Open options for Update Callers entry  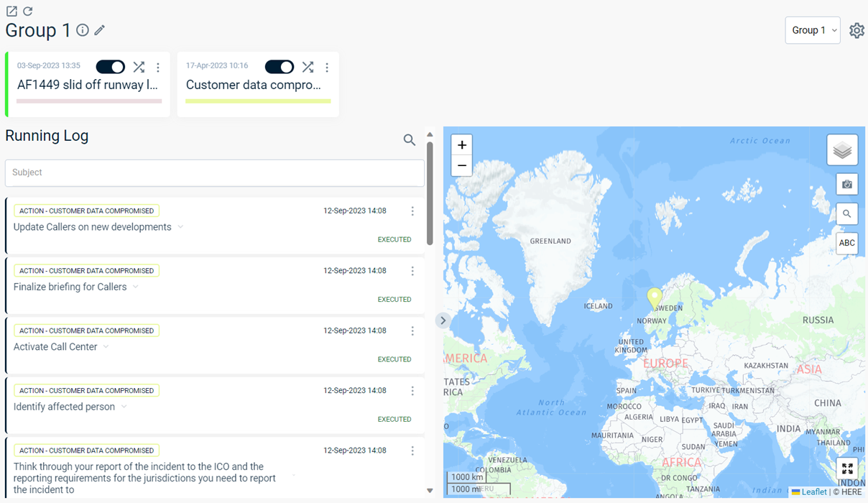coord(412,211)
